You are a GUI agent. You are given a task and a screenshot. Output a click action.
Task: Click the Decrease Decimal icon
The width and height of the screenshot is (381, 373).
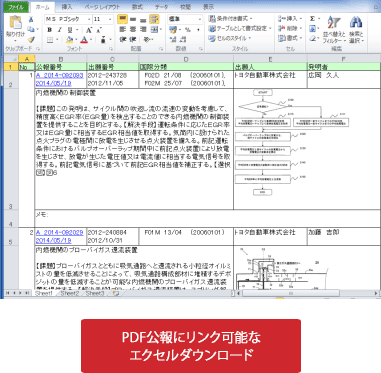[183, 40]
